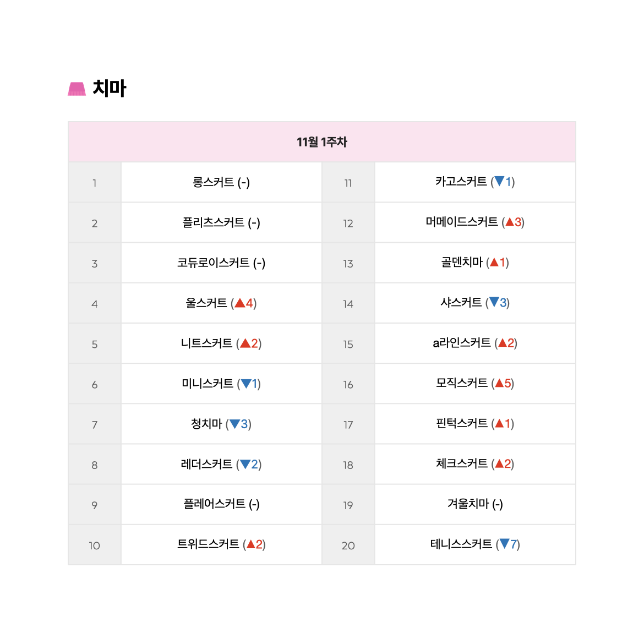Open the 플레어스커트 keyword
The image size is (644, 644).
(221, 504)
